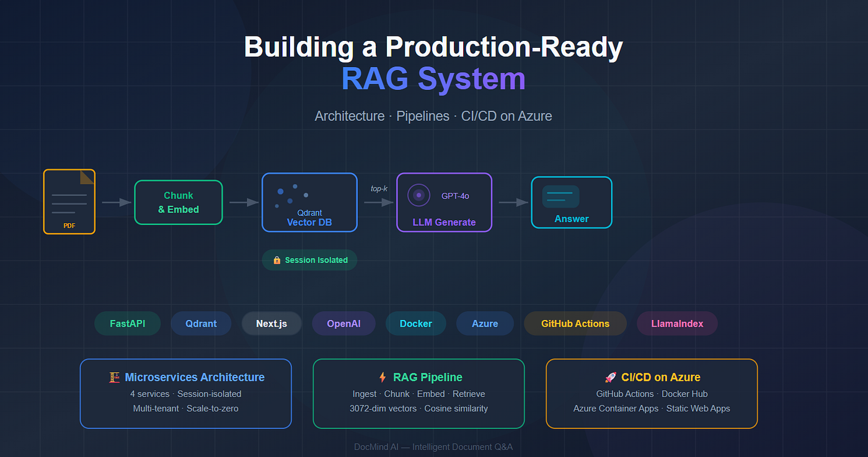Click 'Multi-tenant · Scale-to-zero' text
Image resolution: width=868 pixels, height=457 pixels.
tap(185, 409)
